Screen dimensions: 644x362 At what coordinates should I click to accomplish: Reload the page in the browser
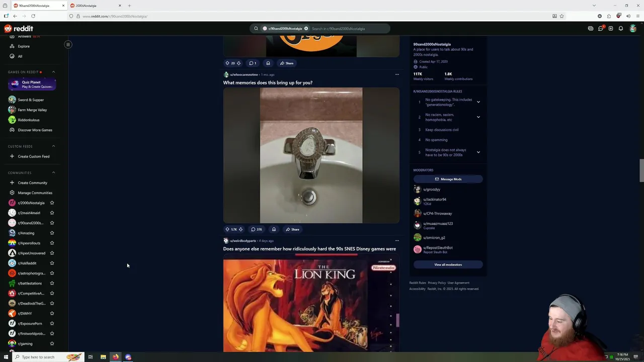(33, 16)
